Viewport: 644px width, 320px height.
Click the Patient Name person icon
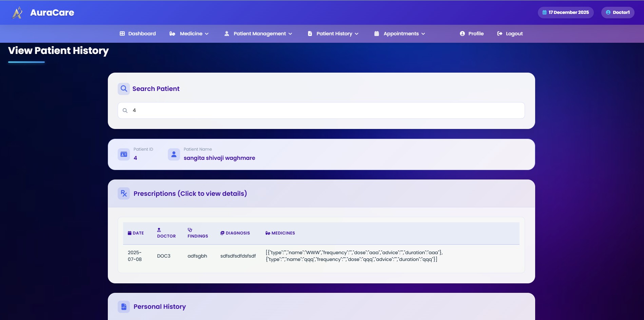(x=174, y=154)
